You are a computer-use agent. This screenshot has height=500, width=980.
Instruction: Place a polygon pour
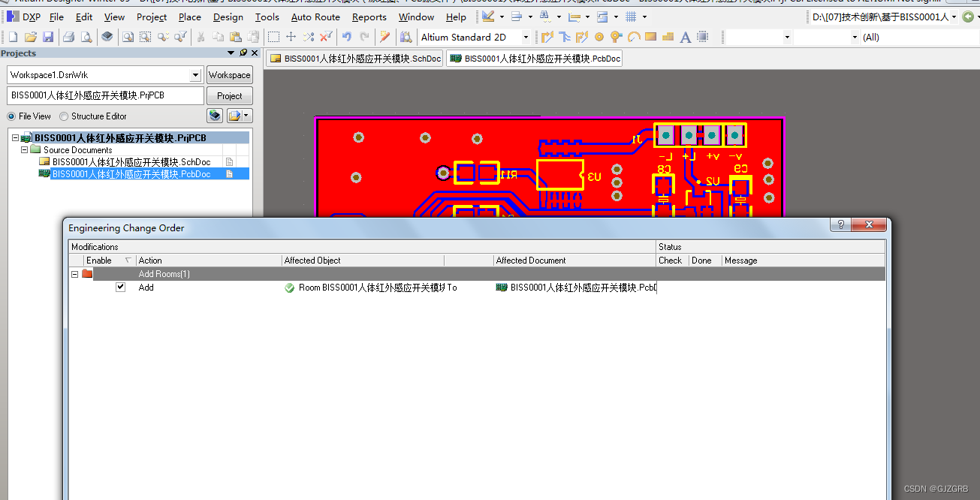click(x=668, y=37)
